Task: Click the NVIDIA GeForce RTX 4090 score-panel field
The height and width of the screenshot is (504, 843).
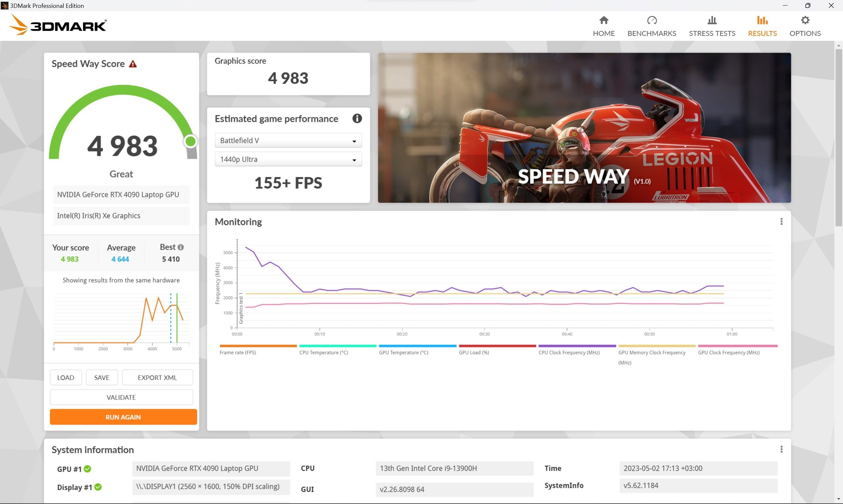Action: (x=121, y=195)
